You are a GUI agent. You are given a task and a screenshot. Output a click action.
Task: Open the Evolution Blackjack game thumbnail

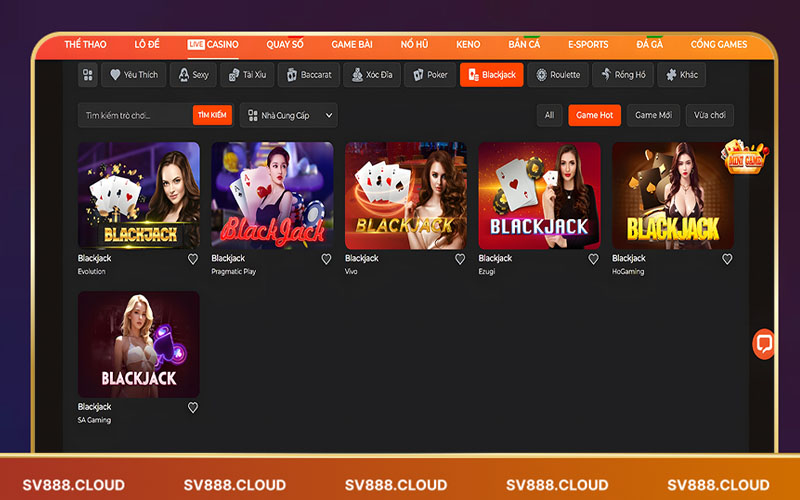139,195
